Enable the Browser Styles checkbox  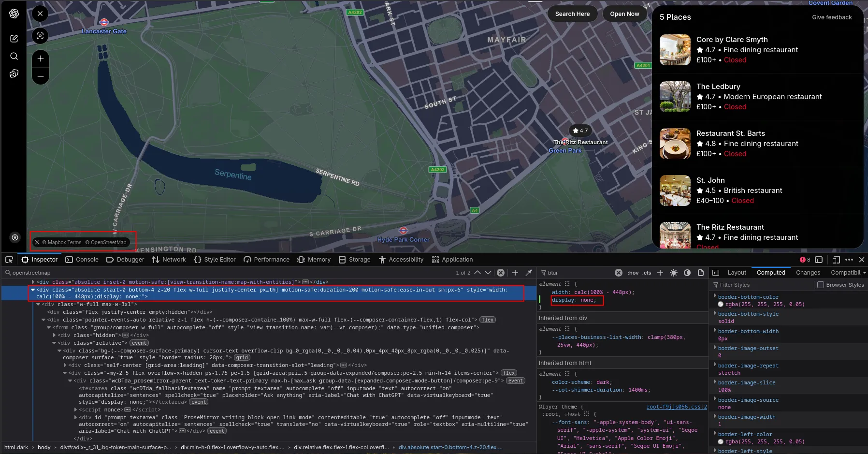[820, 285]
